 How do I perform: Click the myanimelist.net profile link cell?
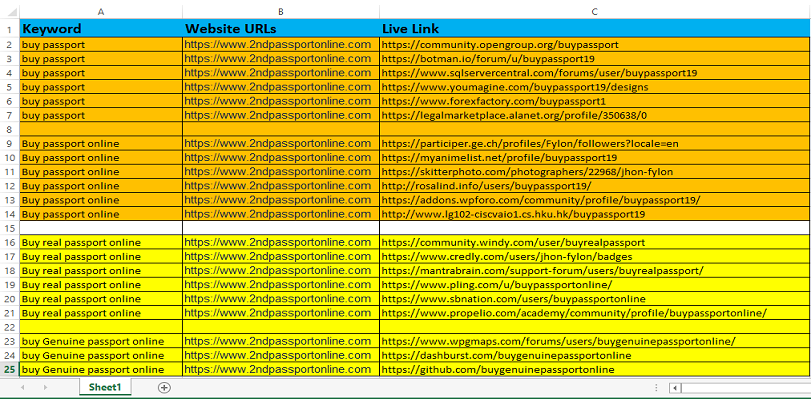pos(595,157)
